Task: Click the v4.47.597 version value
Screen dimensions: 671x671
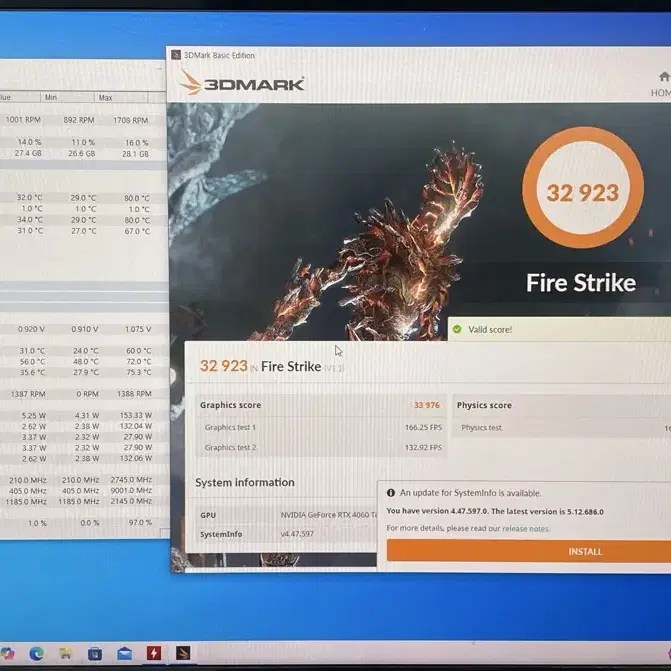Action: click(297, 534)
